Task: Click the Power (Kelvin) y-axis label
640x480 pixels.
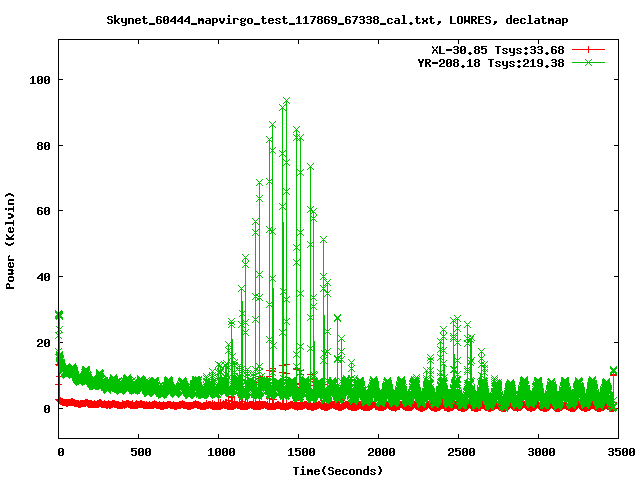Action: click(x=10, y=241)
